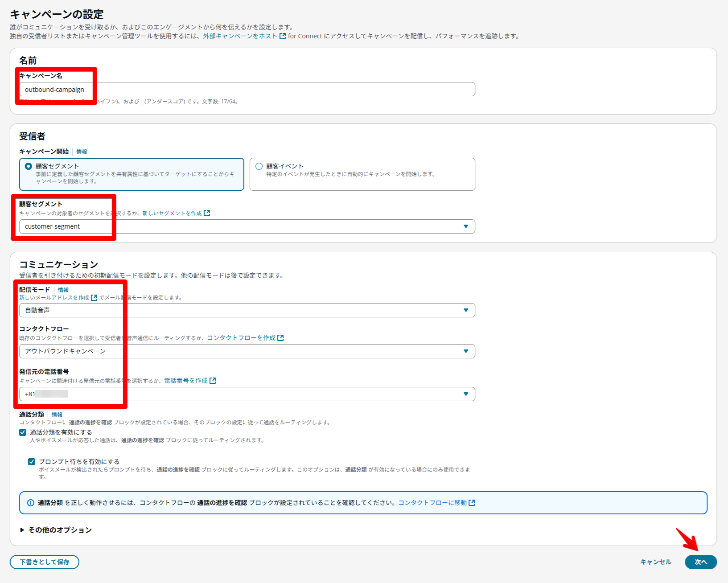This screenshot has width=728, height=583.
Task: Uncheck 通話分類を有効にする checkbox
Action: pyautogui.click(x=23, y=432)
